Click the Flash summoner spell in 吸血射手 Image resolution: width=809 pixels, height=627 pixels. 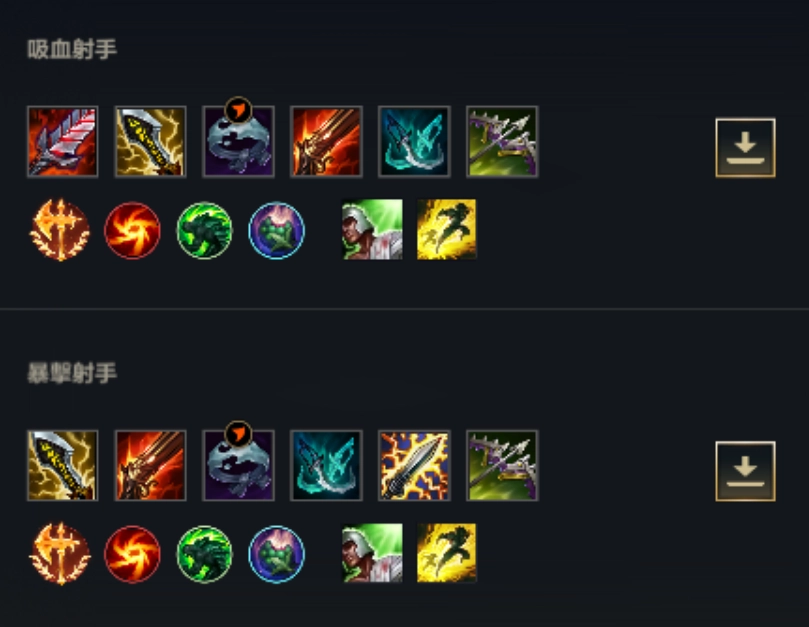[447, 230]
